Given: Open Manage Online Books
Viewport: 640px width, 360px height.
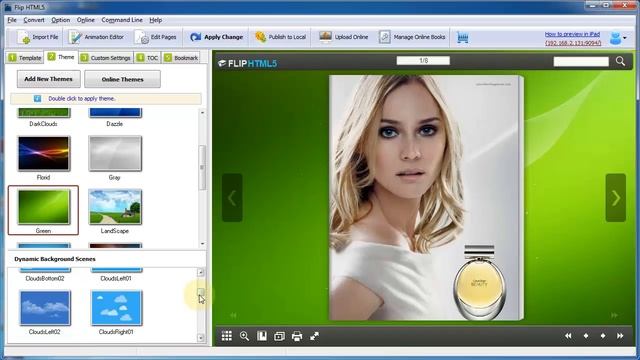Looking at the screenshot, I should tap(412, 37).
